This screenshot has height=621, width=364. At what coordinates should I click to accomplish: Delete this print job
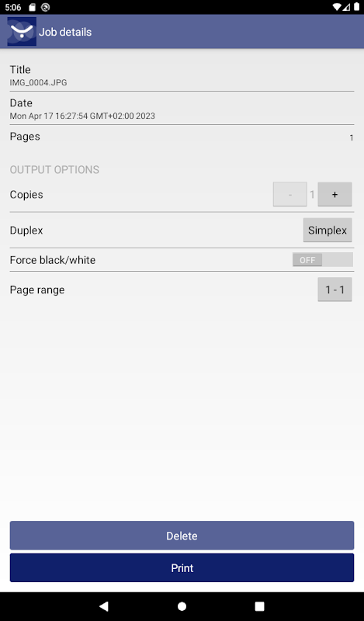tap(182, 536)
